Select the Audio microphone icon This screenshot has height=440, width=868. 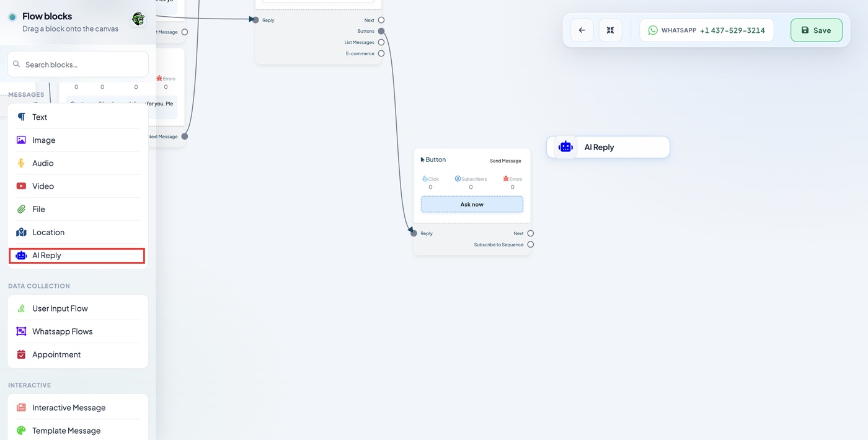coord(21,163)
